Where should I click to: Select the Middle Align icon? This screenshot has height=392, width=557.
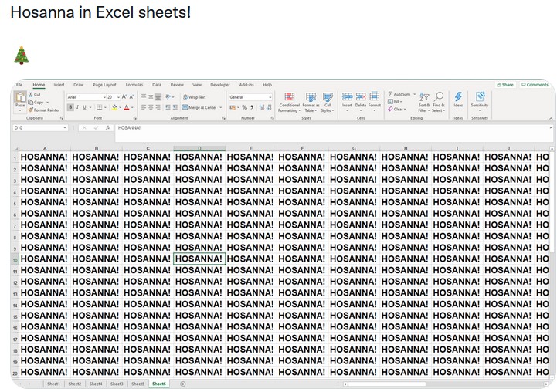click(151, 97)
